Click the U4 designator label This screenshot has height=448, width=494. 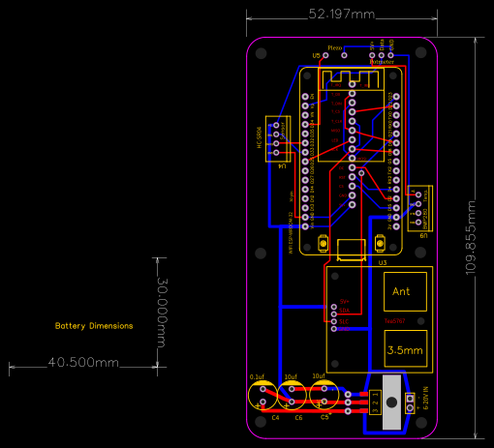coord(283,166)
